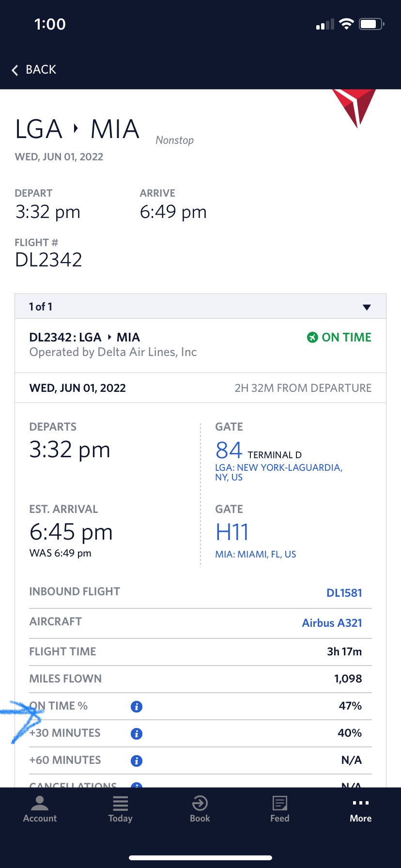Open the Feed section
Screen dimensions: 401x868
coord(279,804)
